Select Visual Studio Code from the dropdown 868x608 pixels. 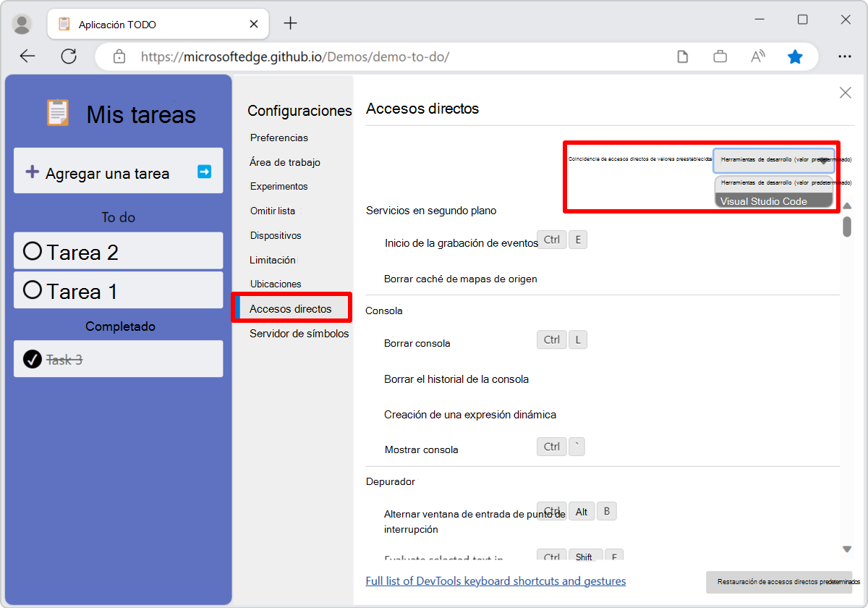click(773, 201)
